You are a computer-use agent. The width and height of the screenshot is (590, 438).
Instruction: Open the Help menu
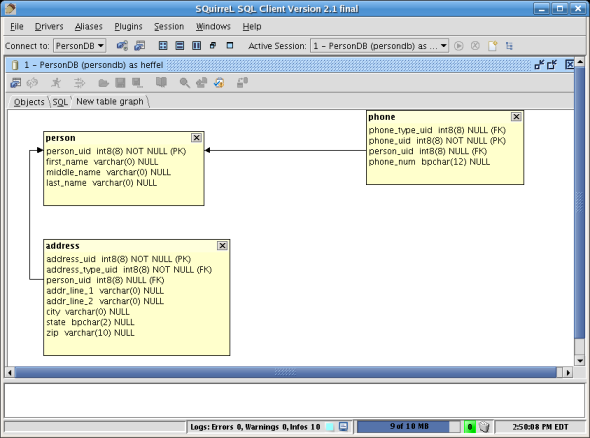tap(252, 27)
